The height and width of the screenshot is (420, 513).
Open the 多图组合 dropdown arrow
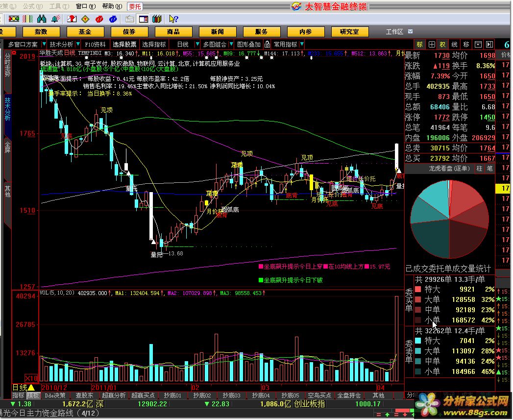coord(231,44)
